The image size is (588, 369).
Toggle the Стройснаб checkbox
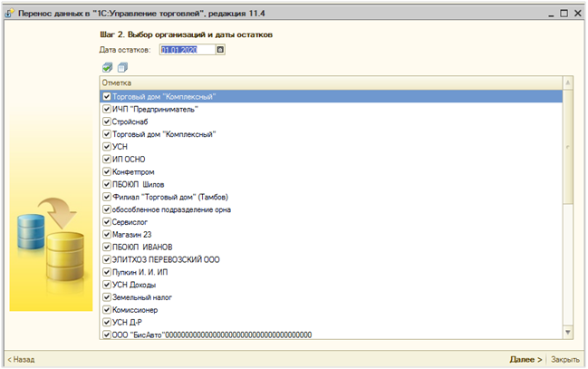107,121
